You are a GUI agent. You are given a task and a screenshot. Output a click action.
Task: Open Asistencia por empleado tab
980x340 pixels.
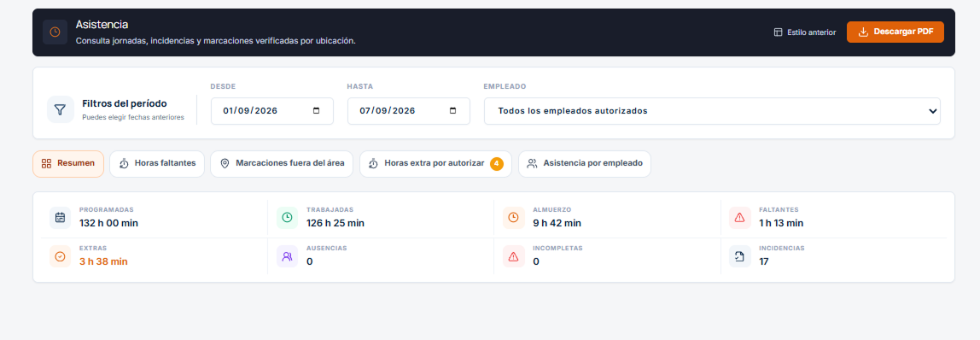pyautogui.click(x=585, y=164)
